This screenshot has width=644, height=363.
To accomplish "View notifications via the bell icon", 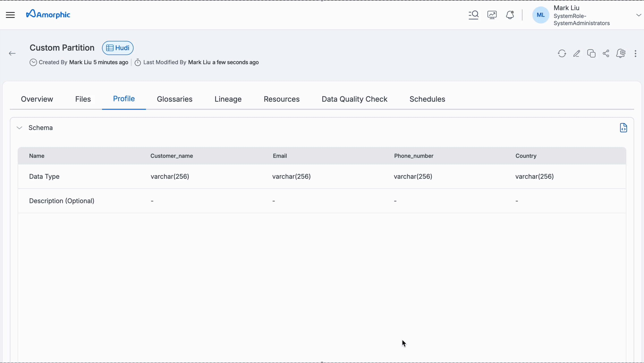I will 510,15.
